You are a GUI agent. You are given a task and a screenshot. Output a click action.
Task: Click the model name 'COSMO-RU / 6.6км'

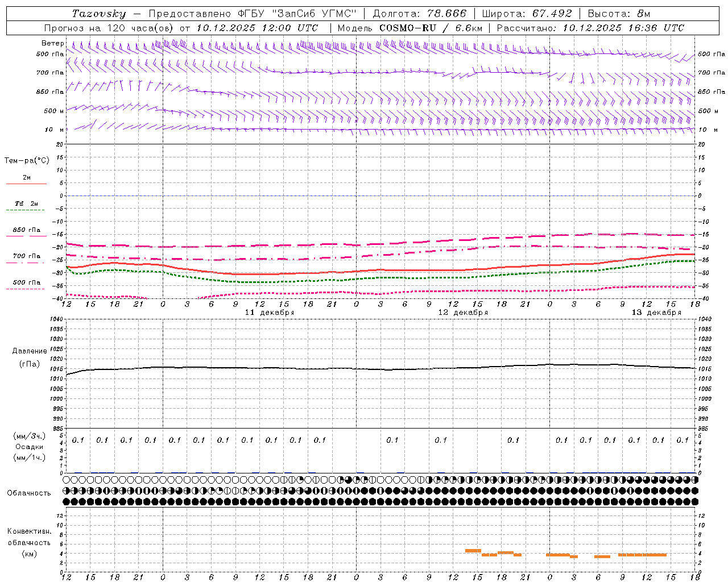[431, 28]
